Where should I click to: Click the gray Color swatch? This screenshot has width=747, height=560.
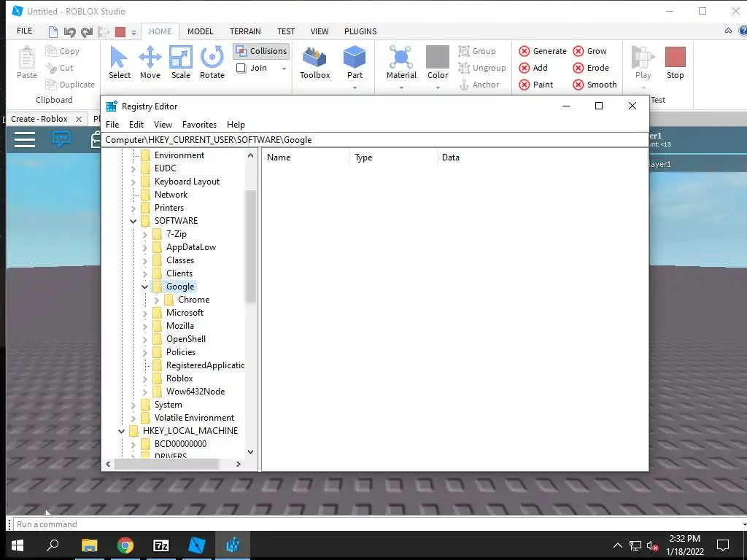(438, 57)
